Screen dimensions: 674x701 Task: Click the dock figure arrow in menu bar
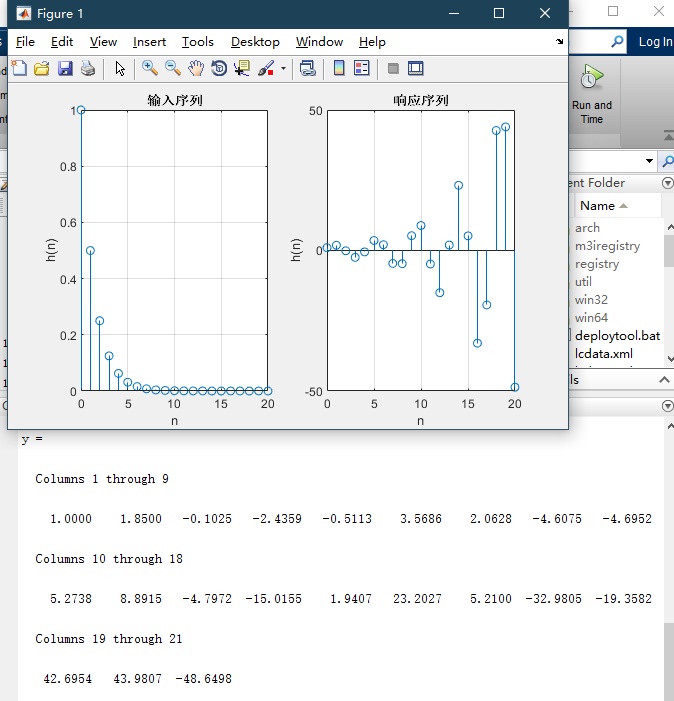(x=560, y=42)
